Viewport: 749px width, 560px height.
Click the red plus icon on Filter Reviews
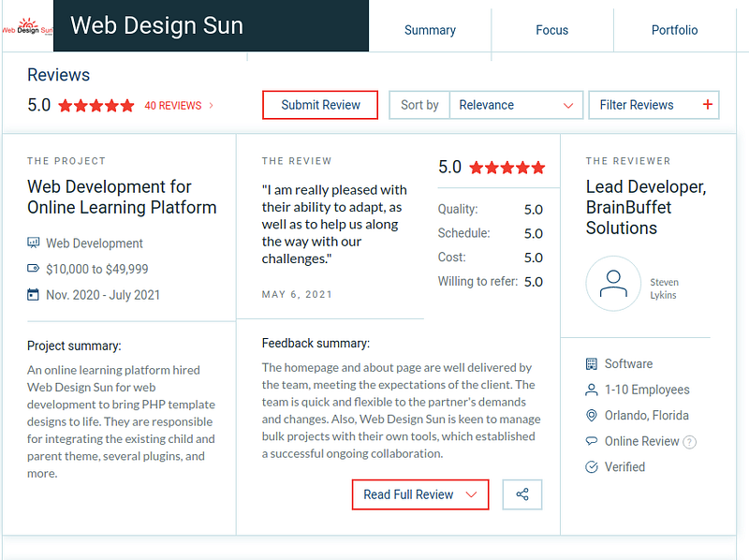707,105
